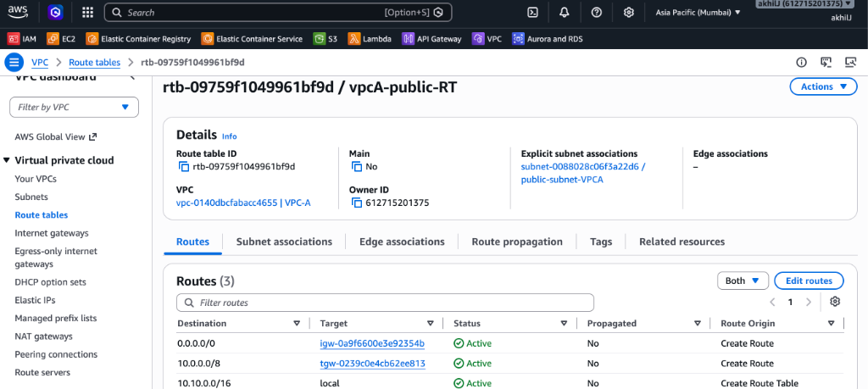Open AWS Global View external link

[x=55, y=136]
